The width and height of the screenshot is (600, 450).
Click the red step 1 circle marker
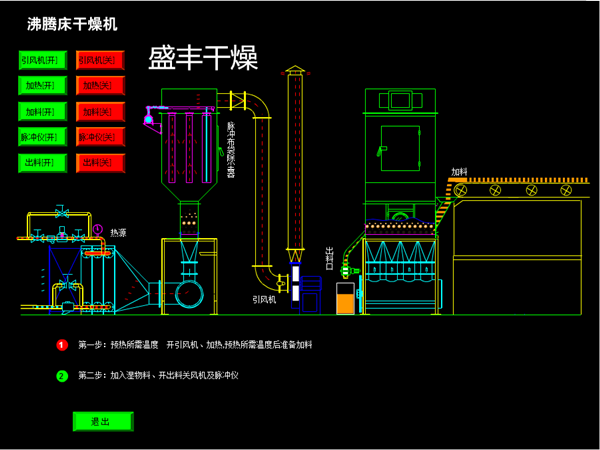click(x=61, y=345)
